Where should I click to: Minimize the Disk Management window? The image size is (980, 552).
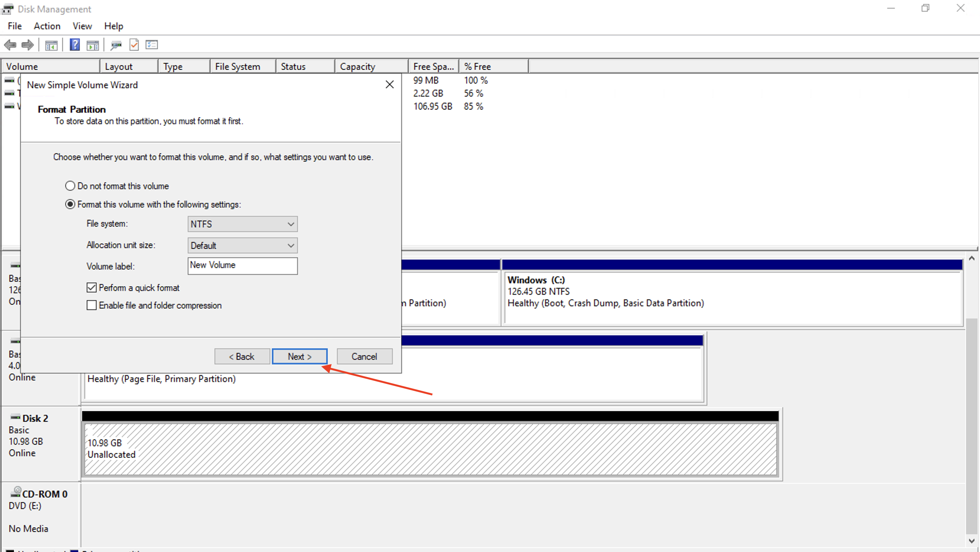pyautogui.click(x=891, y=8)
